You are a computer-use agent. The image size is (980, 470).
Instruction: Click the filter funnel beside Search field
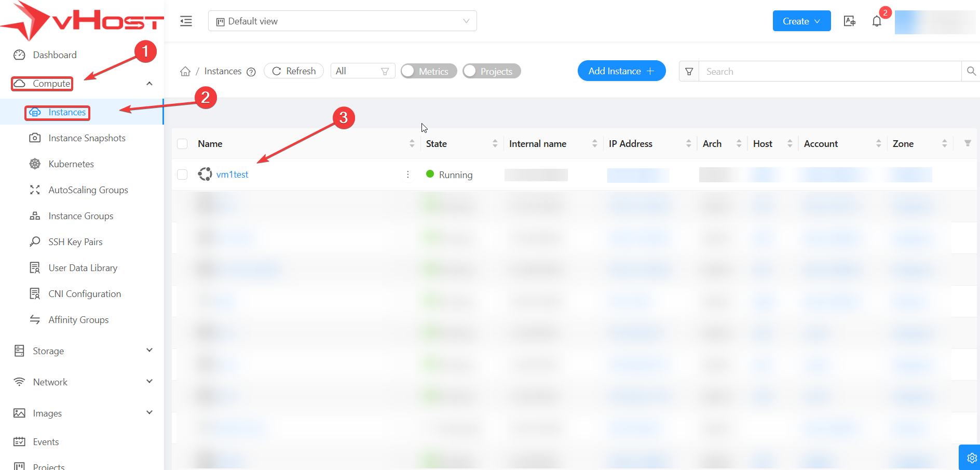point(689,72)
